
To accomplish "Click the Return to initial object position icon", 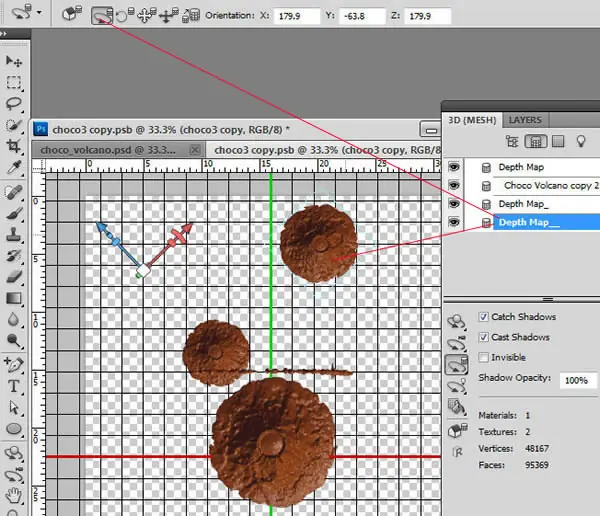I will coord(72,15).
